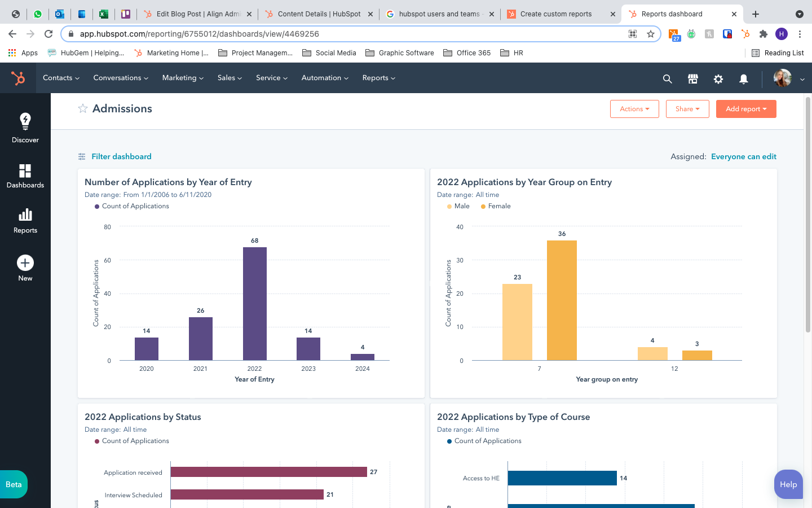This screenshot has width=812, height=508.
Task: Open the Social Media bookmark folder
Action: pyautogui.click(x=329, y=53)
